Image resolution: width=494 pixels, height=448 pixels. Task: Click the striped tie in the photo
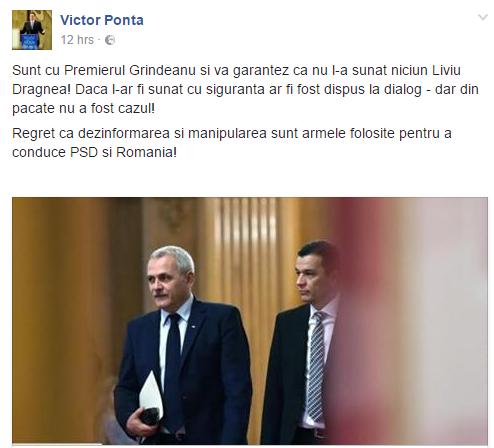(x=316, y=367)
